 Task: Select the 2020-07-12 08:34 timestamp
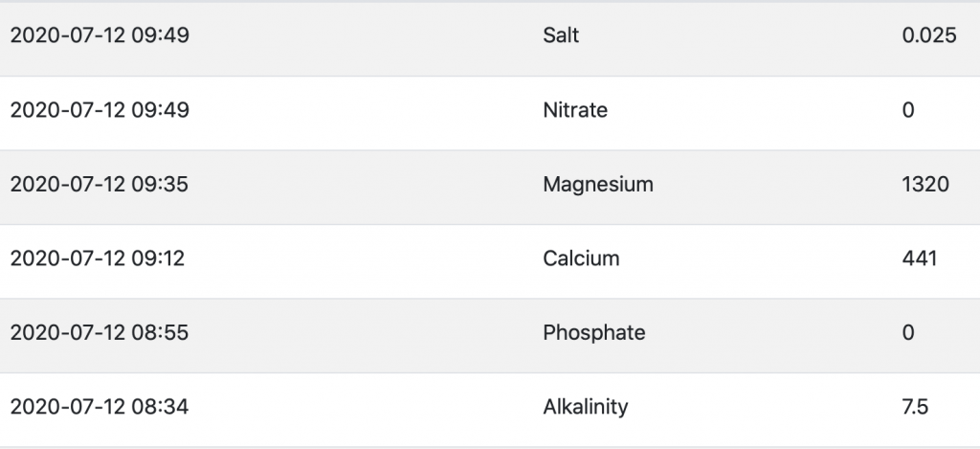point(100,407)
